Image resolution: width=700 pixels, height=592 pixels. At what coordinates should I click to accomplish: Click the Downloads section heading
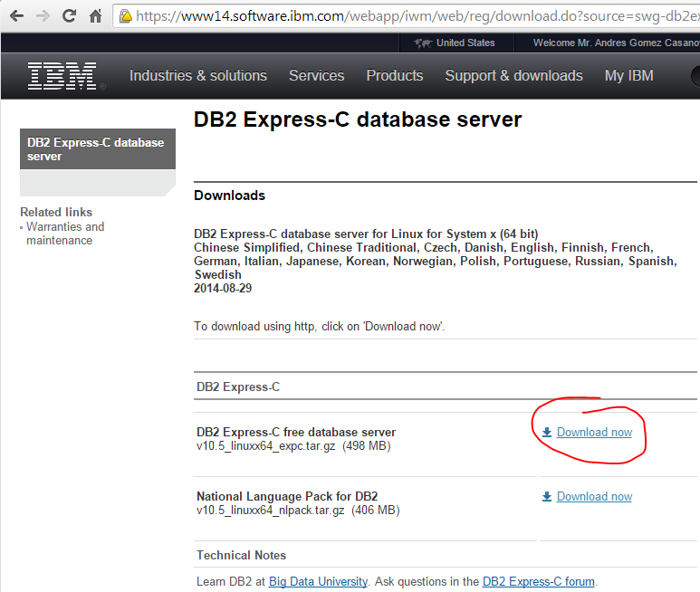[x=229, y=196]
